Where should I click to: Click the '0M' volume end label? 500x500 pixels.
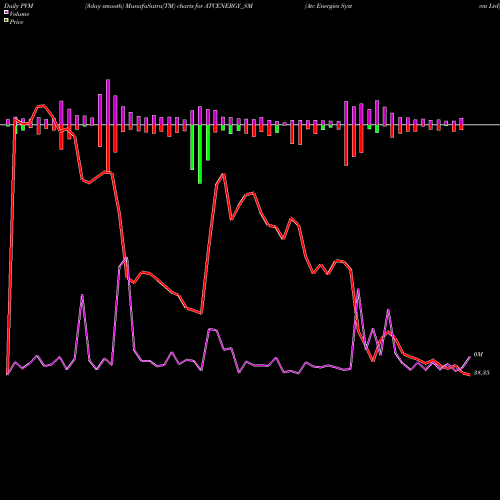tap(478, 354)
